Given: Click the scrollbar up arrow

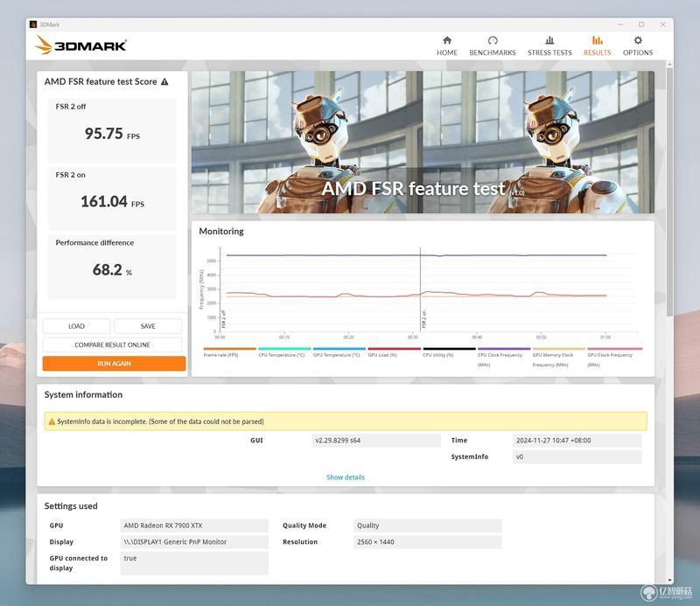Looking at the screenshot, I should click(x=669, y=65).
